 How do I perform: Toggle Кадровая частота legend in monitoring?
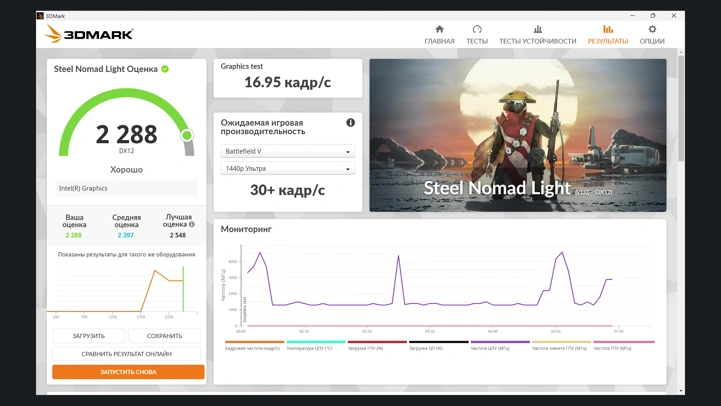254,346
